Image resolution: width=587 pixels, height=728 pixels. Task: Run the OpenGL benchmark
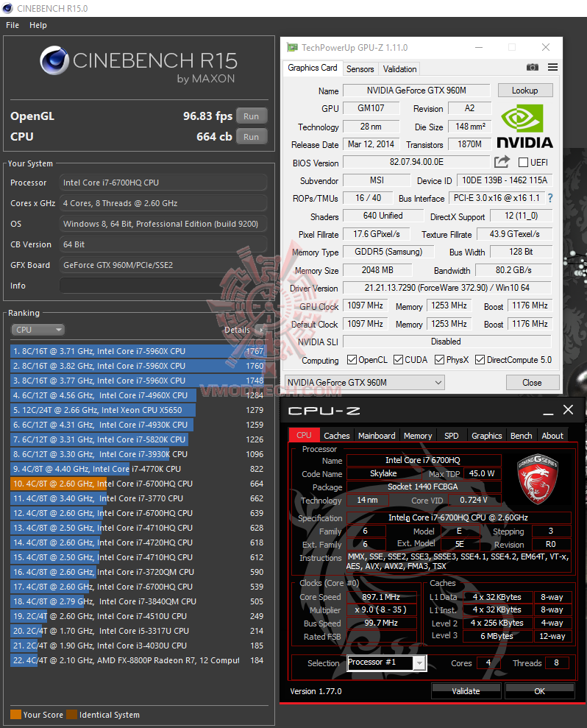coord(251,116)
